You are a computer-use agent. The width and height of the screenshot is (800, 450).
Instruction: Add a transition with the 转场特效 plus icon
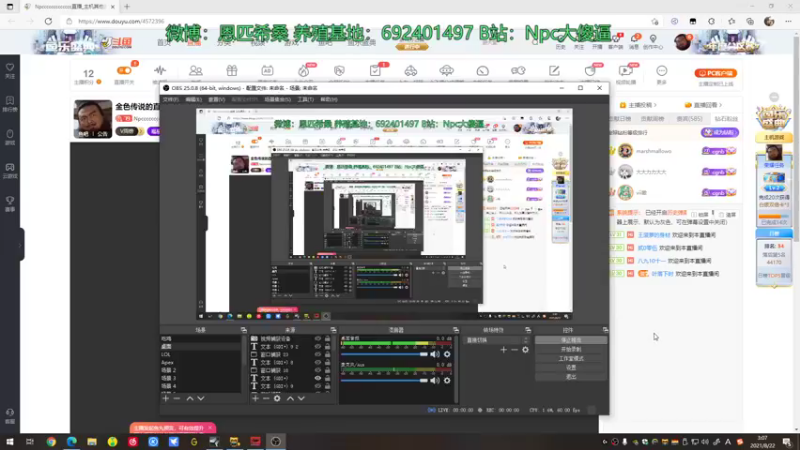pos(504,350)
